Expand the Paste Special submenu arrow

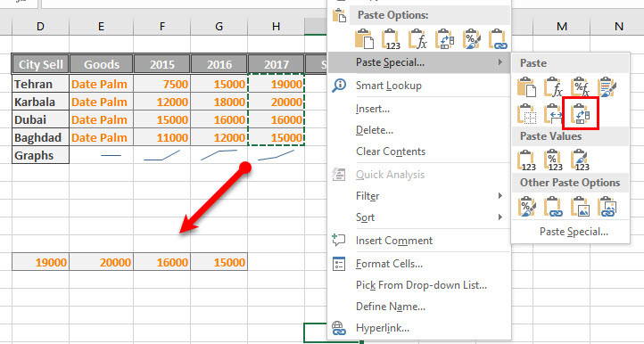[x=500, y=62]
